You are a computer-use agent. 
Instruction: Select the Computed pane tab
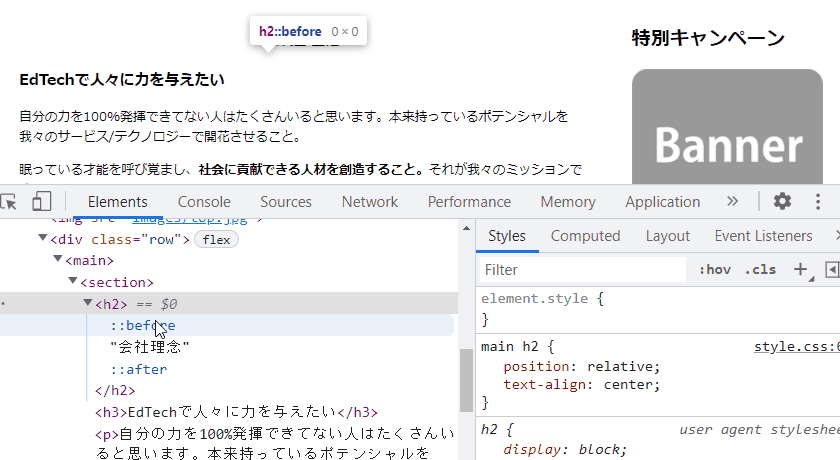pyautogui.click(x=586, y=236)
